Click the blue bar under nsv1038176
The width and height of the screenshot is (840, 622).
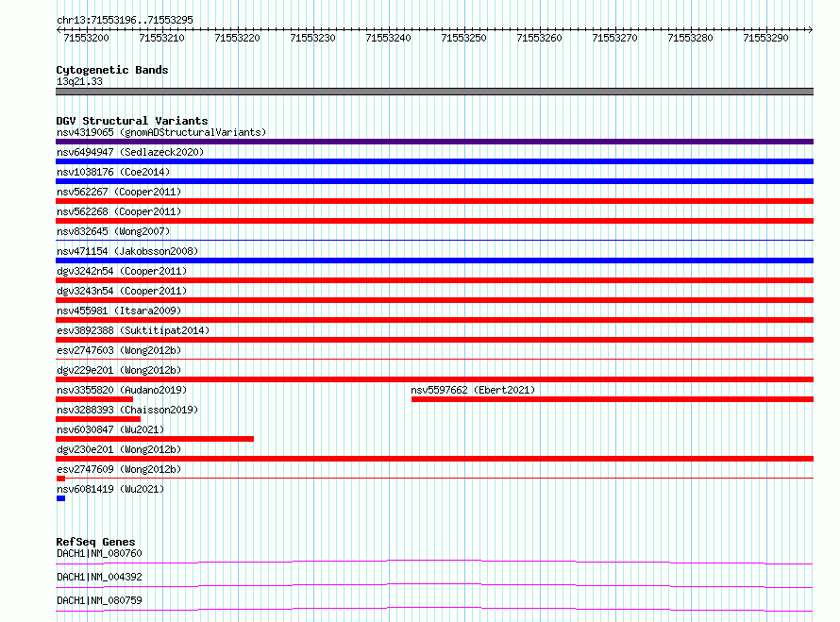(434, 181)
